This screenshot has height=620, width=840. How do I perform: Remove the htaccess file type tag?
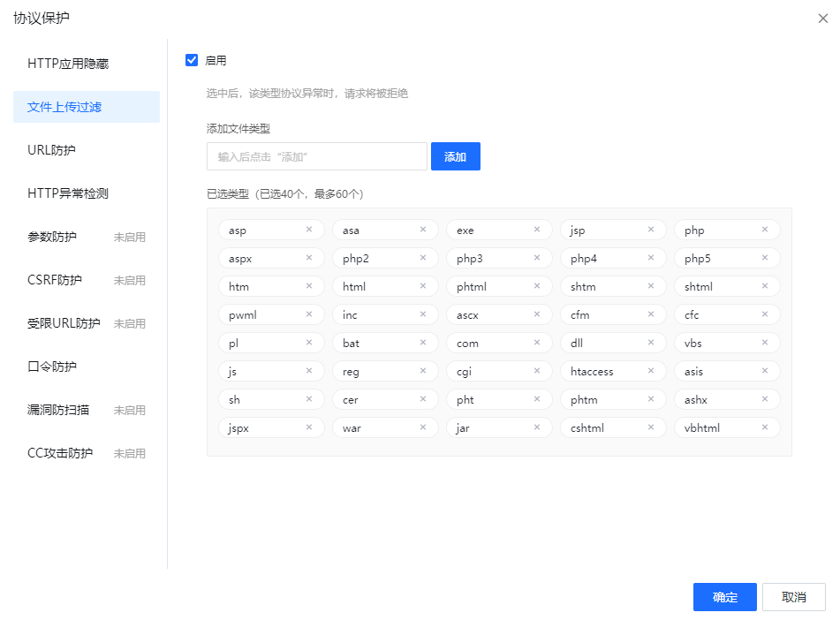(651, 371)
